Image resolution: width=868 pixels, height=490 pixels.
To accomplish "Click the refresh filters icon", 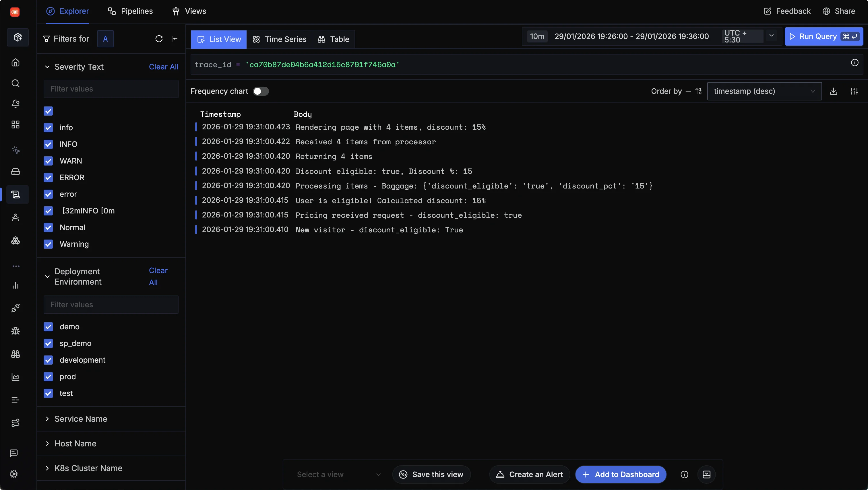I will (x=159, y=39).
